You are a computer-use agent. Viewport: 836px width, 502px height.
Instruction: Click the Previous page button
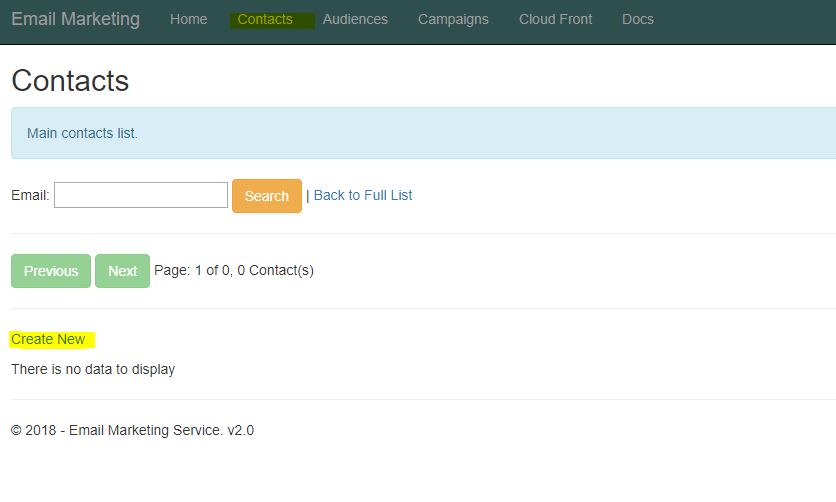click(51, 271)
